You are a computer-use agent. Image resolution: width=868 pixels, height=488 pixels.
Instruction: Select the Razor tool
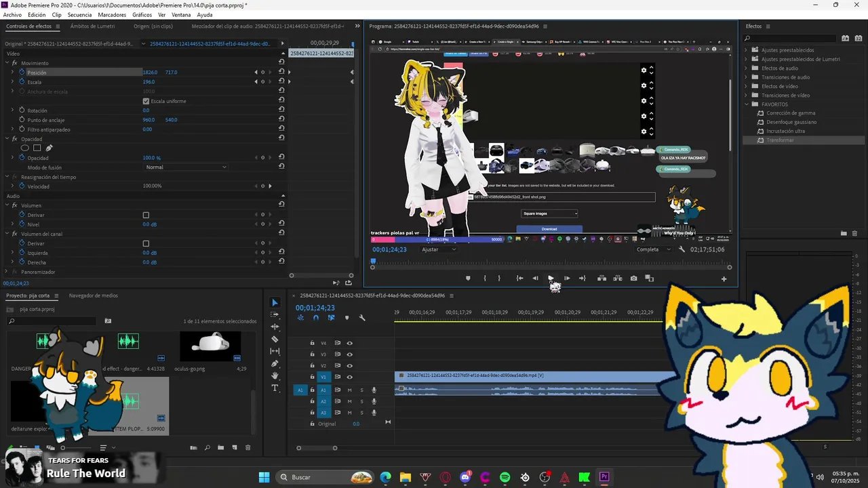pos(275,339)
